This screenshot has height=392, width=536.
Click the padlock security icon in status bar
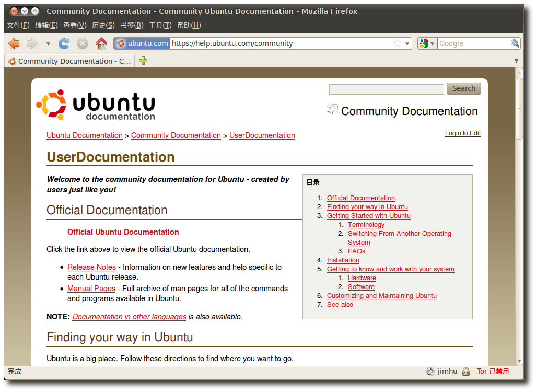[465, 372]
